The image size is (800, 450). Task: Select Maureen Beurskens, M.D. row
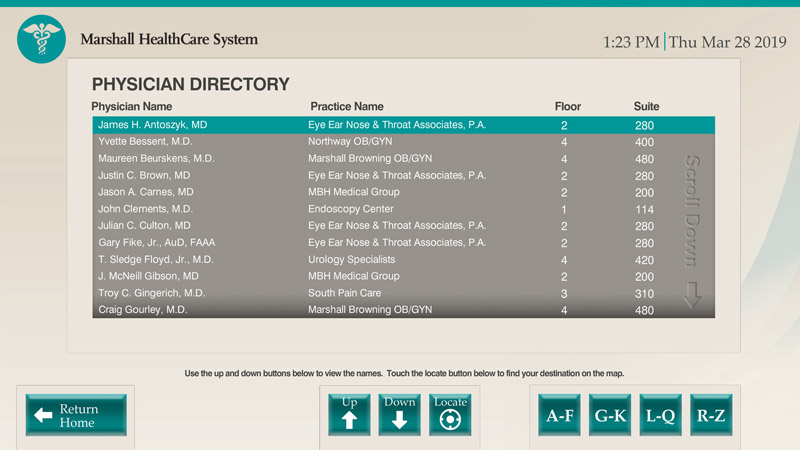[404, 159]
